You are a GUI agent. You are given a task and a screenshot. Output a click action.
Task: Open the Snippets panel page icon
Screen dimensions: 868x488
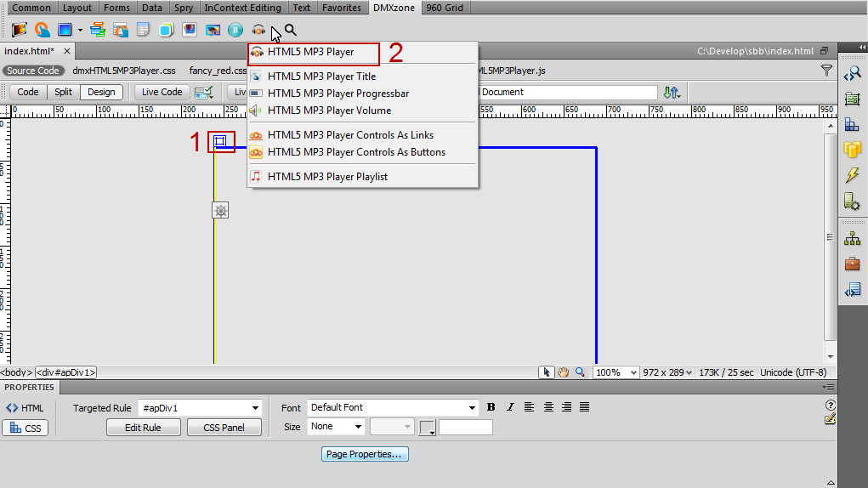click(x=853, y=290)
